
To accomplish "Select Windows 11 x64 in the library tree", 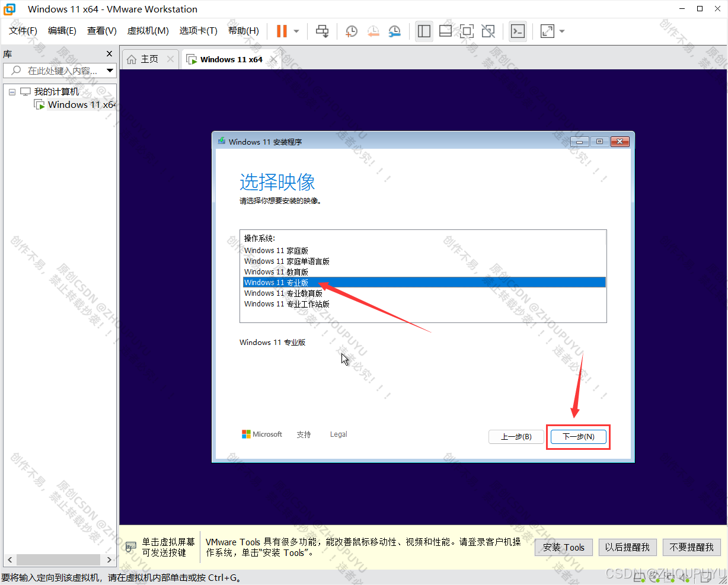I will coord(81,105).
